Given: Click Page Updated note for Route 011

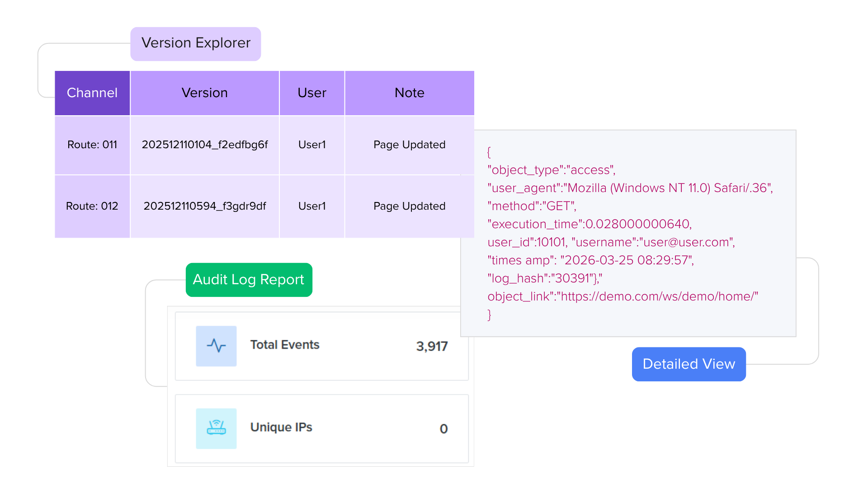Looking at the screenshot, I should [410, 145].
